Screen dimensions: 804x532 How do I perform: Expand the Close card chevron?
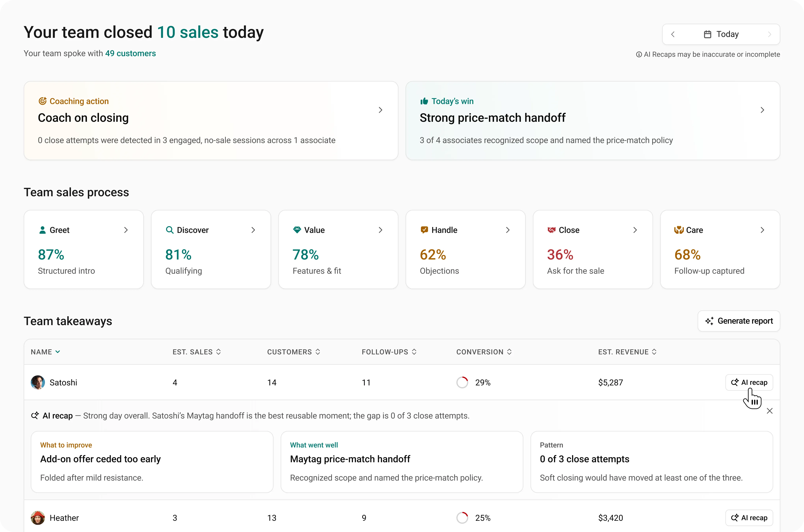point(635,230)
